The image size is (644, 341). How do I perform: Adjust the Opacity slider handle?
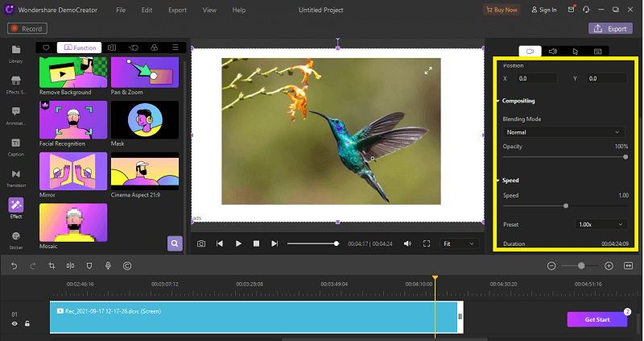(x=625, y=157)
